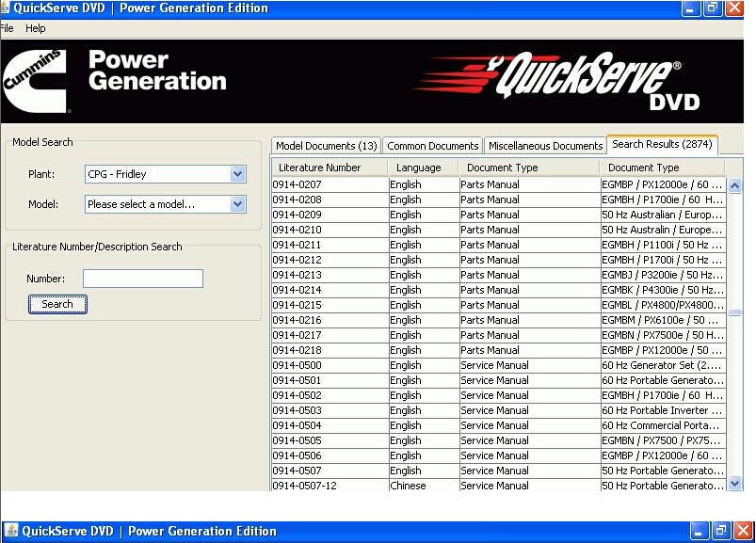Switch to Model Documents (13) tab

coord(327,146)
